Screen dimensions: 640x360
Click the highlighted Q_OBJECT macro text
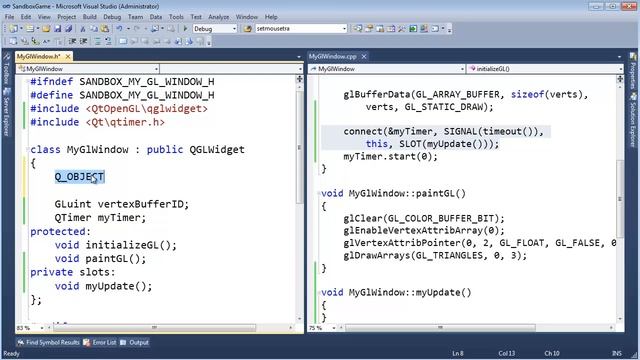[80, 177]
